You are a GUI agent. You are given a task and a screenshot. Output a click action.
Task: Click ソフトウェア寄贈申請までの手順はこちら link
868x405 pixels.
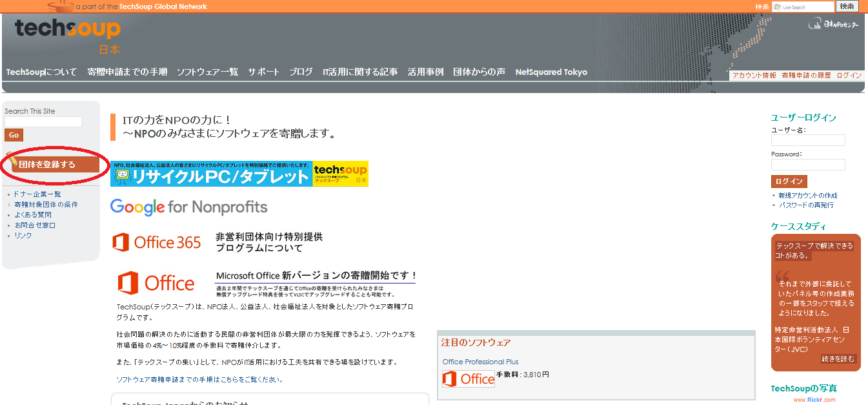199,379
